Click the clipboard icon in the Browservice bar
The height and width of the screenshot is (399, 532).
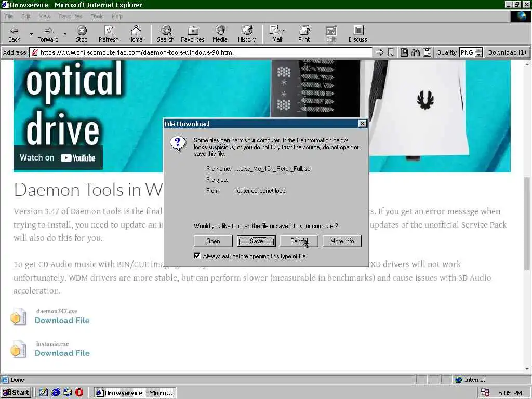(427, 52)
